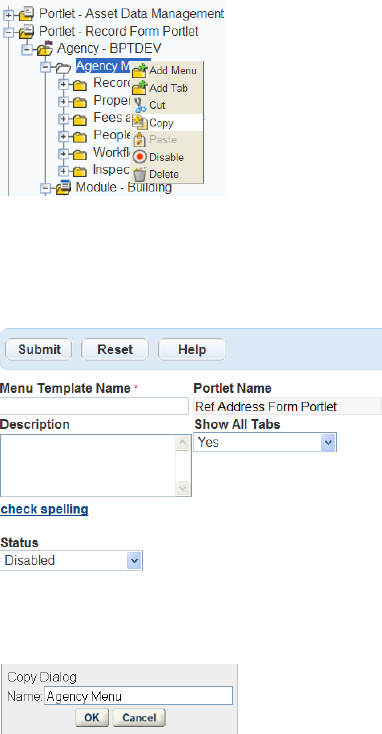Click the scissors Cut icon
This screenshot has height=734, width=382.
pyautogui.click(x=140, y=105)
